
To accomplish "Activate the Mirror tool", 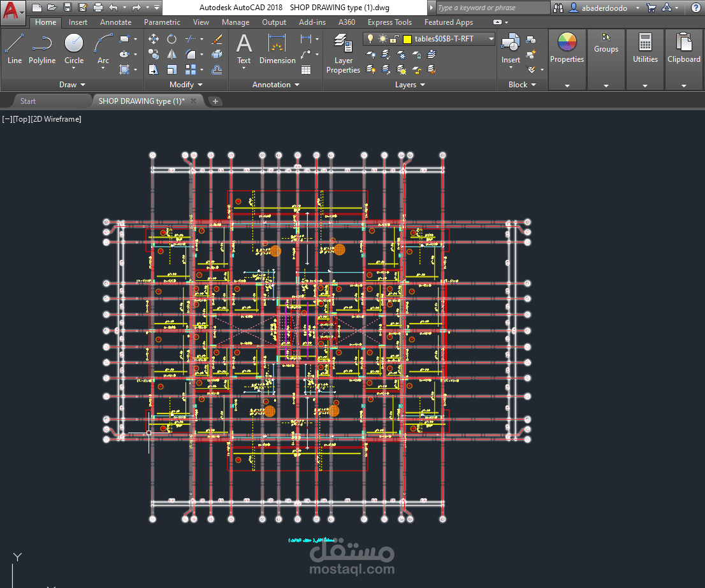I will (x=171, y=54).
